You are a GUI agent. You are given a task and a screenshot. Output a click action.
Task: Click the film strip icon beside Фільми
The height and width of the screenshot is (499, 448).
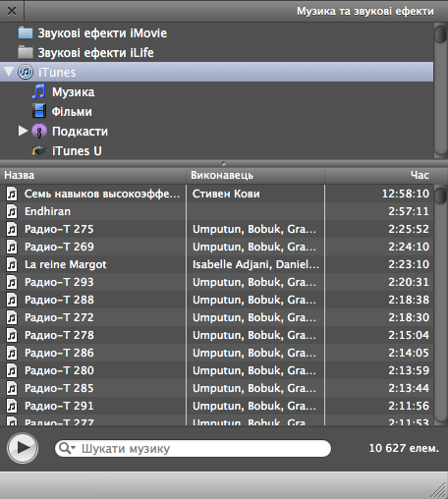pyautogui.click(x=39, y=111)
